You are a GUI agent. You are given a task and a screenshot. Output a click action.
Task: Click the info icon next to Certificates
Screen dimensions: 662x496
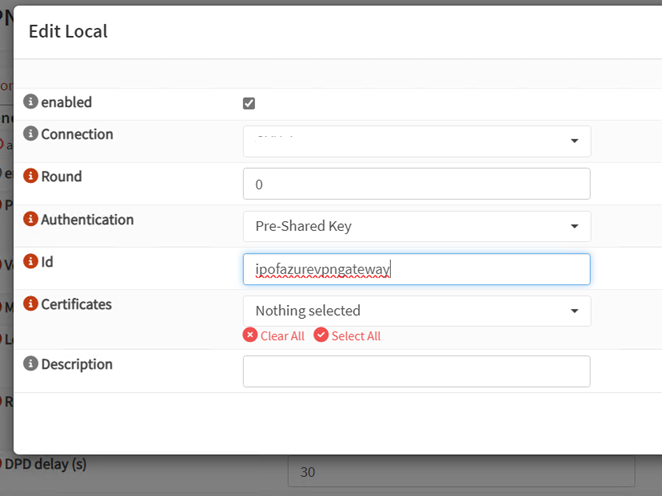[x=30, y=304]
